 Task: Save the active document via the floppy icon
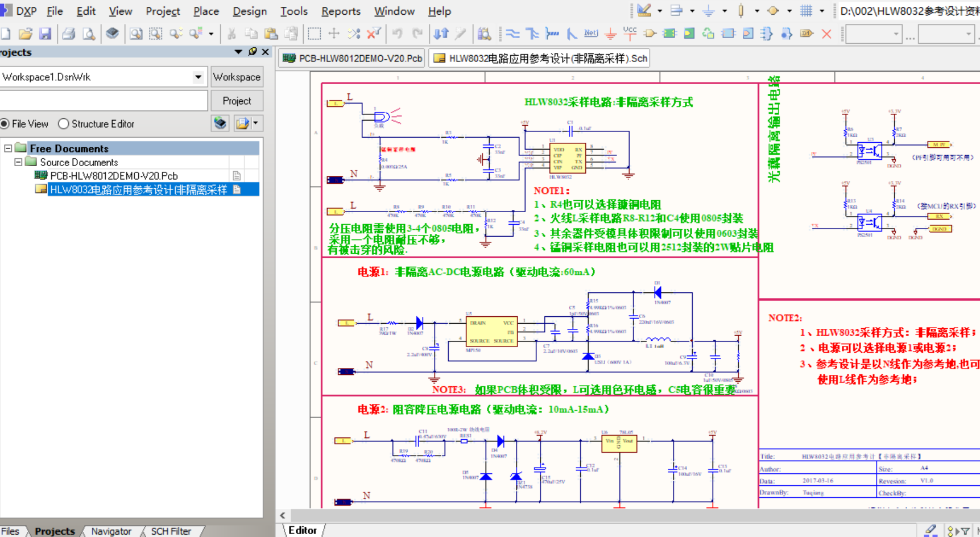(46, 34)
